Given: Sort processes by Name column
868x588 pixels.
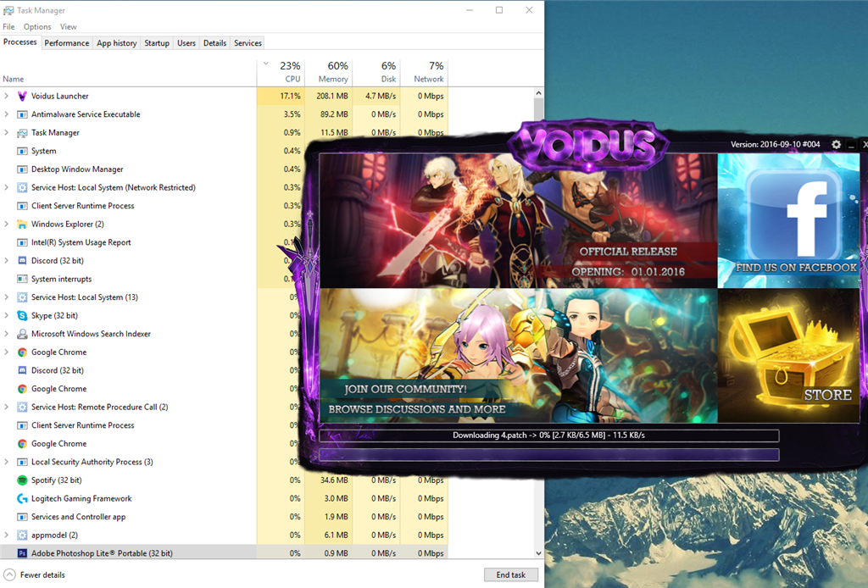Looking at the screenshot, I should (x=129, y=73).
